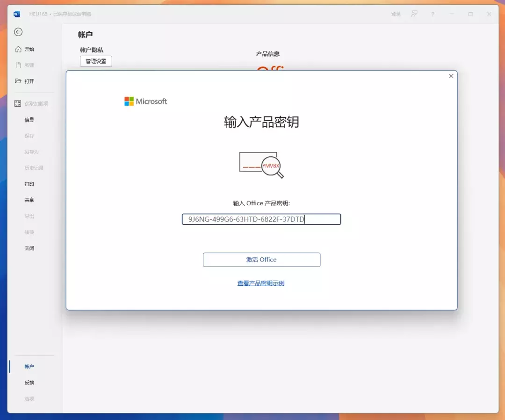Click the 产品信息 heading
Image resolution: width=505 pixels, height=420 pixels.
tap(267, 54)
